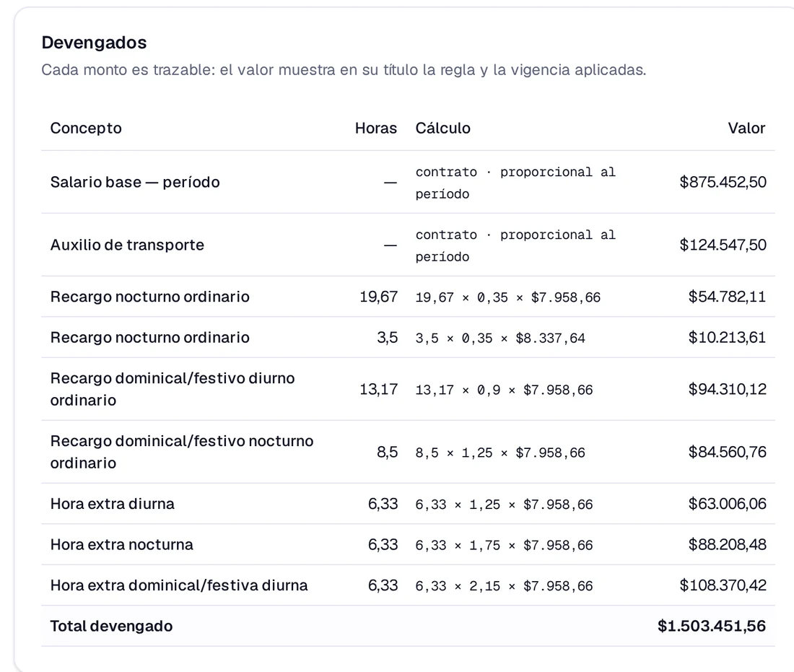Click the value $124.547,50

[x=723, y=245]
